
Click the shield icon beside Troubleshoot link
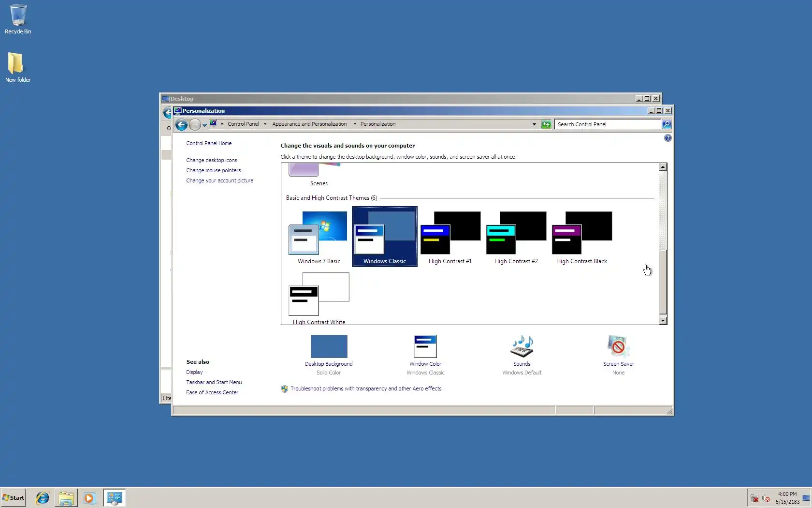(285, 389)
